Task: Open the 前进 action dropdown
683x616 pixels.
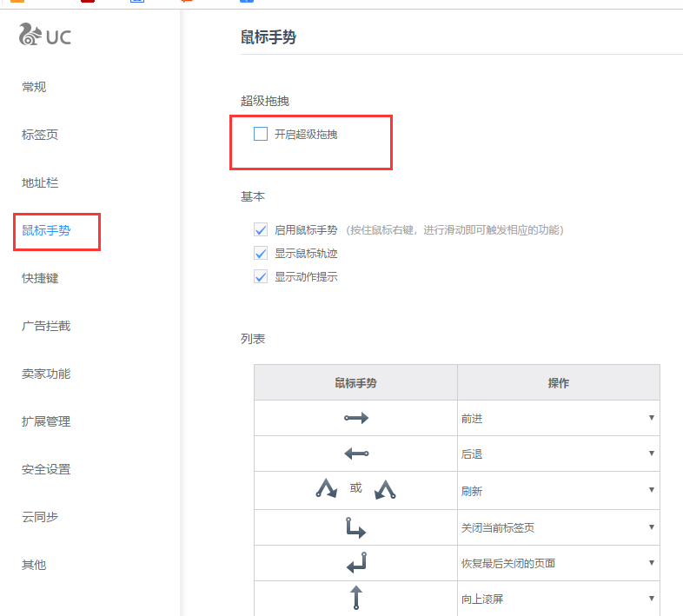Action: coord(558,418)
